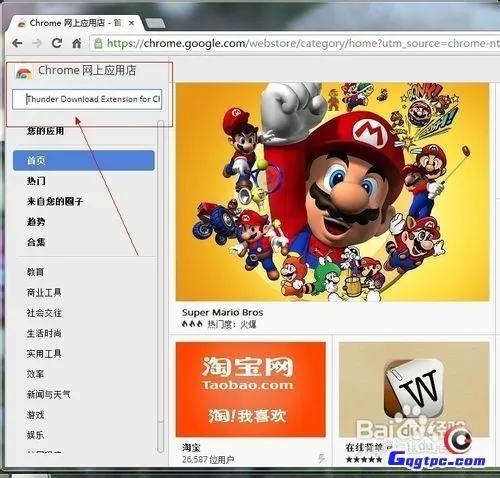Screen dimensions: 500x478
Task: Choose the 实用工具 category
Action: pos(44,354)
